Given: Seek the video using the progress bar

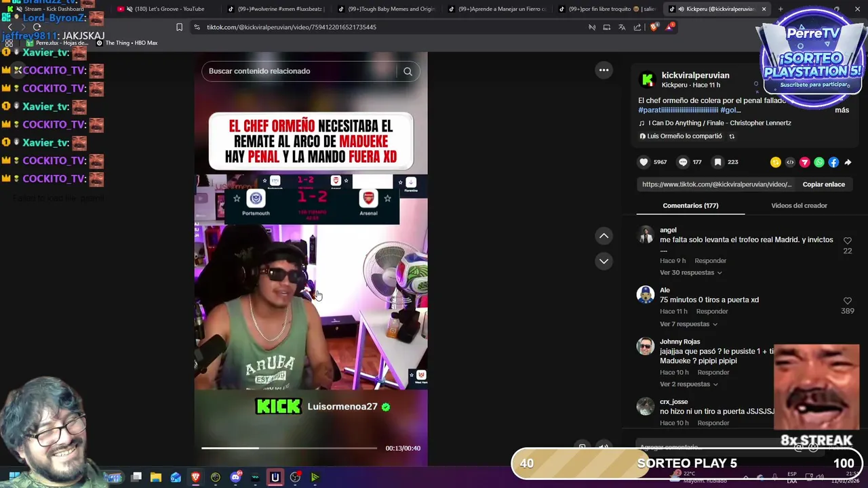Looking at the screenshot, I should pos(289,448).
